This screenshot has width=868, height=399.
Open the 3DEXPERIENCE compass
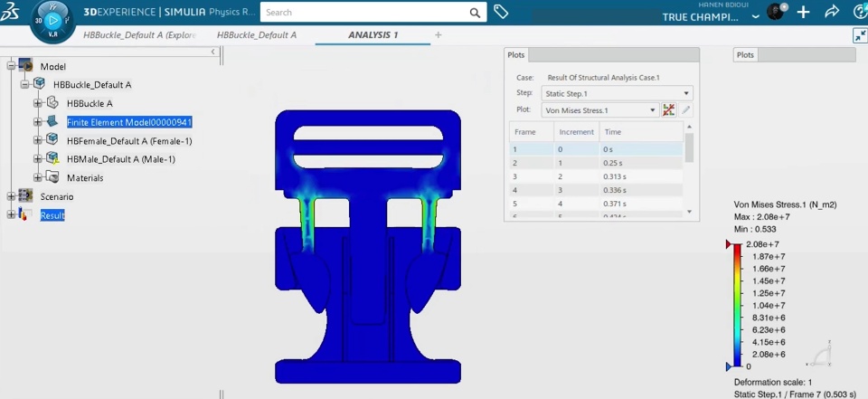coord(52,22)
